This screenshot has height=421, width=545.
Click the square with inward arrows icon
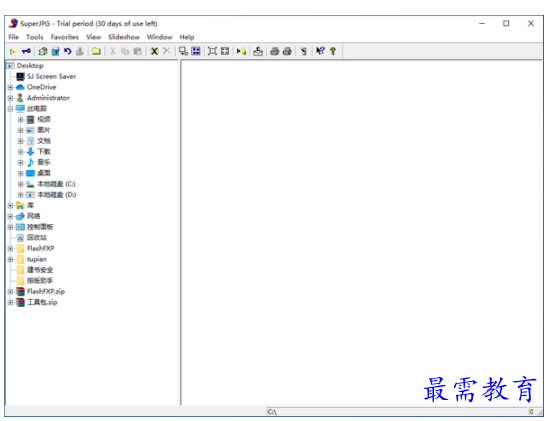(x=225, y=51)
